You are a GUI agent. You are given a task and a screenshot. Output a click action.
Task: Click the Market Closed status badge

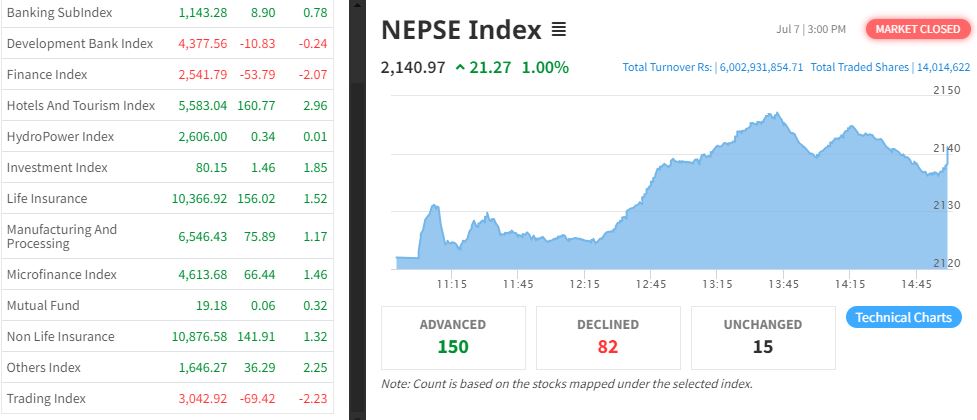[917, 29]
